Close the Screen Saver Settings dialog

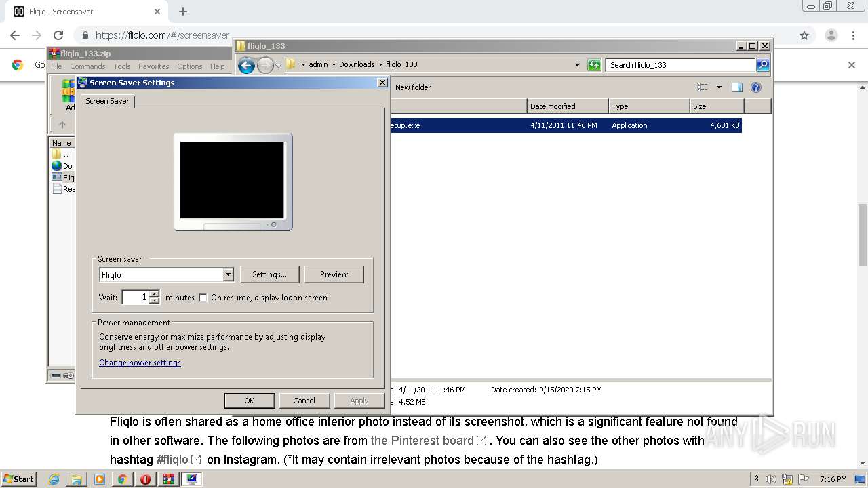click(382, 83)
